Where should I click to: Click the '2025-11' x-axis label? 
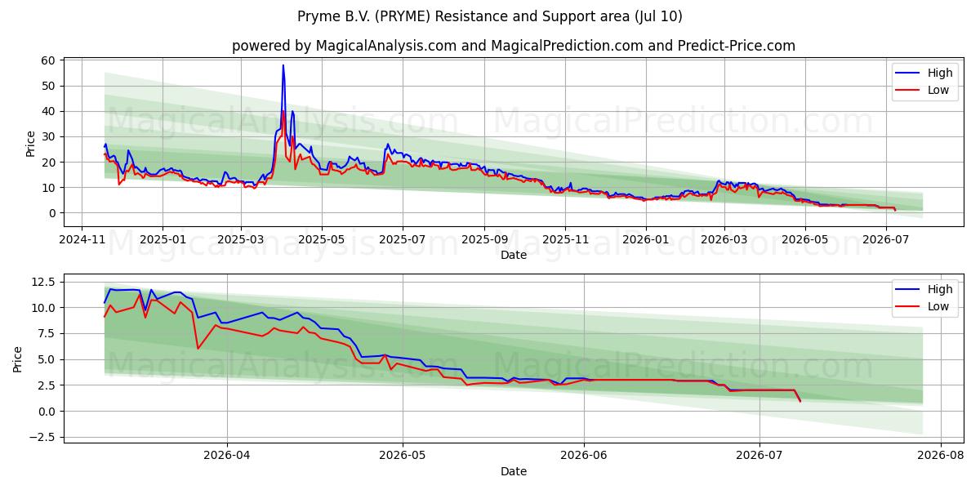[x=565, y=240]
